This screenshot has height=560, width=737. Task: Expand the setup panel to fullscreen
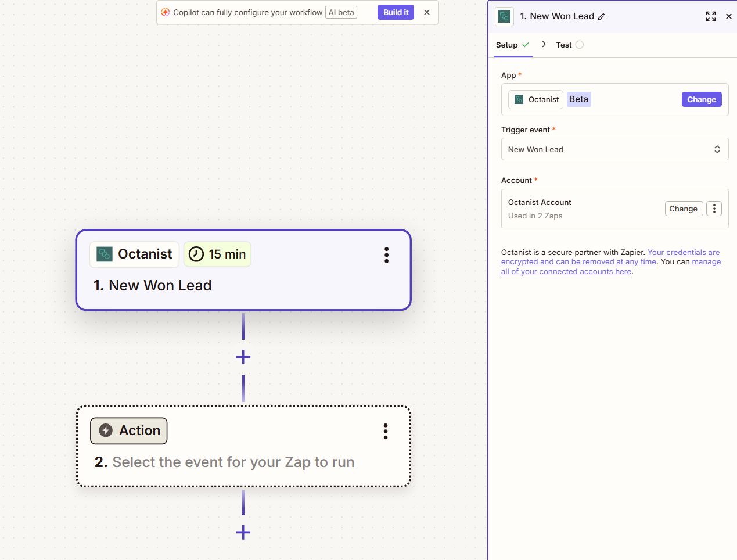click(x=710, y=16)
